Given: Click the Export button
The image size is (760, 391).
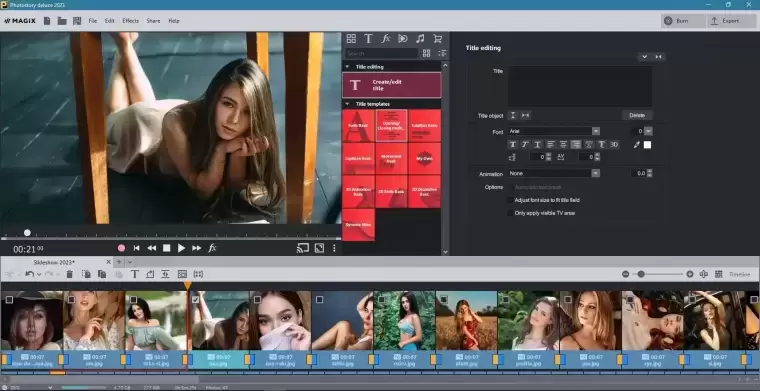Looking at the screenshot, I should (731, 21).
